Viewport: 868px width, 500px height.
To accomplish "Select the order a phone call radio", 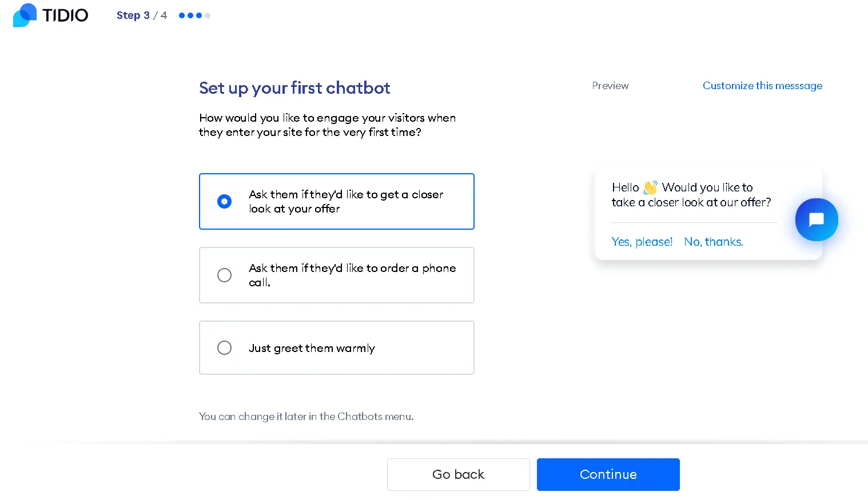I will point(224,275).
